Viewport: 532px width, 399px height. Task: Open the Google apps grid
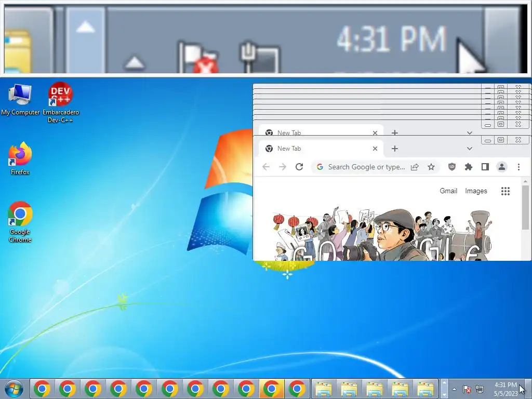click(x=506, y=191)
